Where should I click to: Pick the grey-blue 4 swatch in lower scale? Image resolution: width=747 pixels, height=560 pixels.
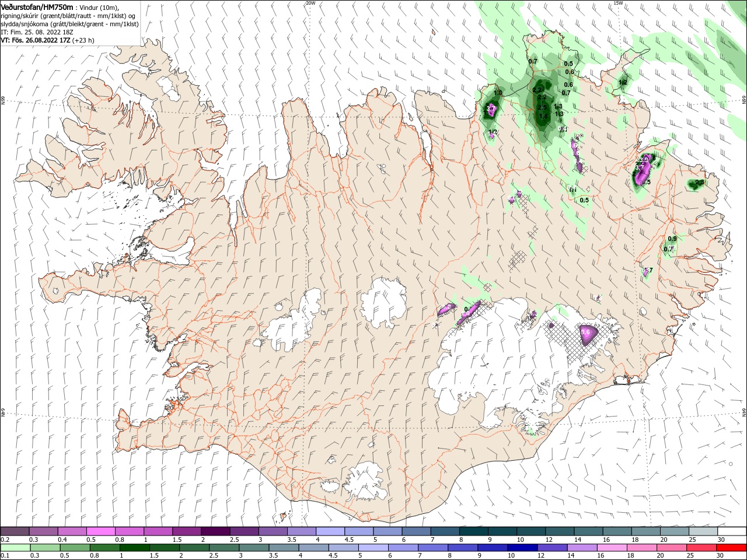(x=313, y=548)
